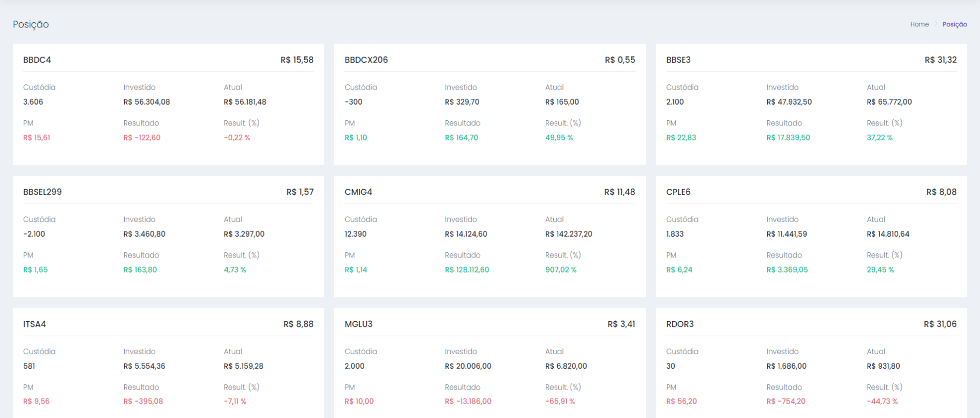This screenshot has width=980, height=418.
Task: Click CPLE6 result R$ 3.369,05
Action: click(787, 270)
